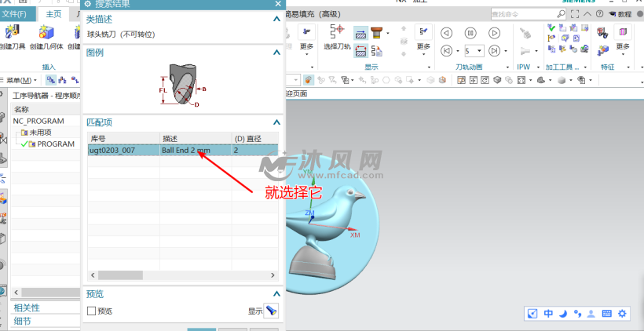Click the lower feature icon in 特征 group

[603, 50]
